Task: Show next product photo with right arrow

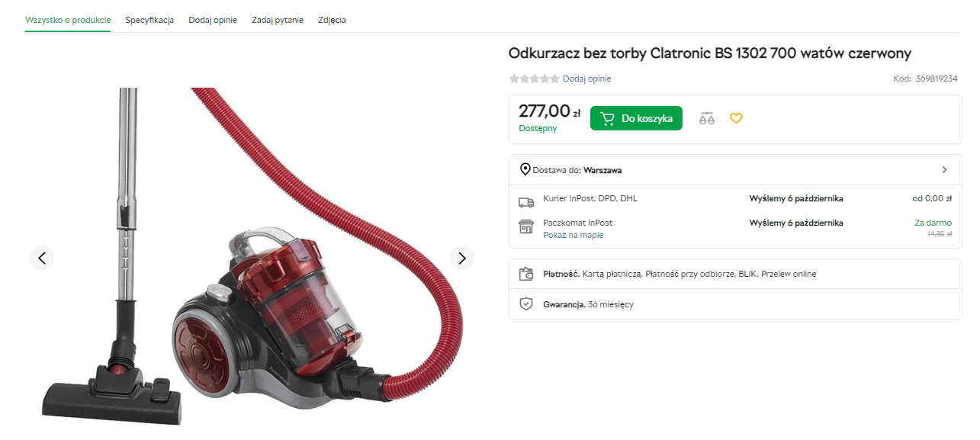Action: (x=461, y=258)
